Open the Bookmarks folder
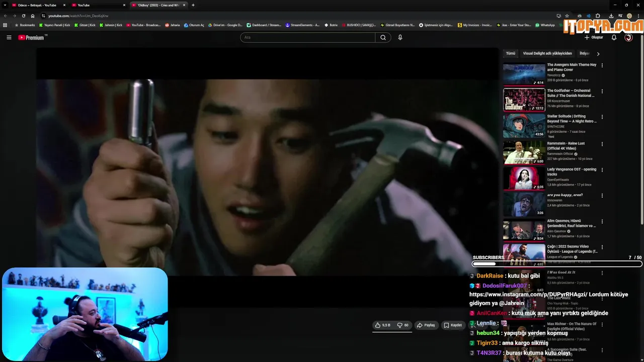The image size is (644, 362). pyautogui.click(x=25, y=25)
